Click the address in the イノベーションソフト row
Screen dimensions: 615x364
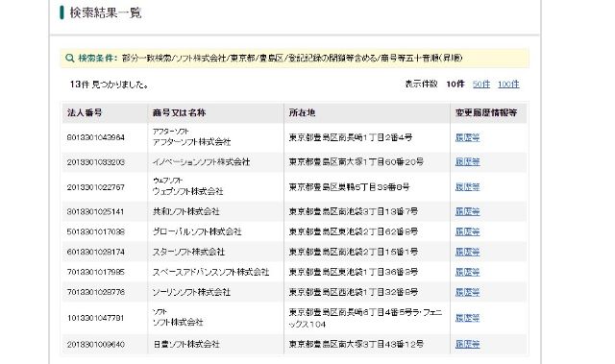[x=357, y=162]
